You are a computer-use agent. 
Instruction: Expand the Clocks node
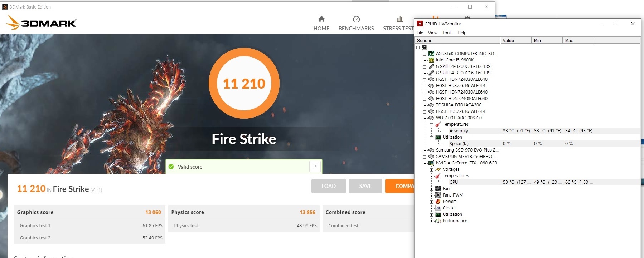(x=432, y=208)
